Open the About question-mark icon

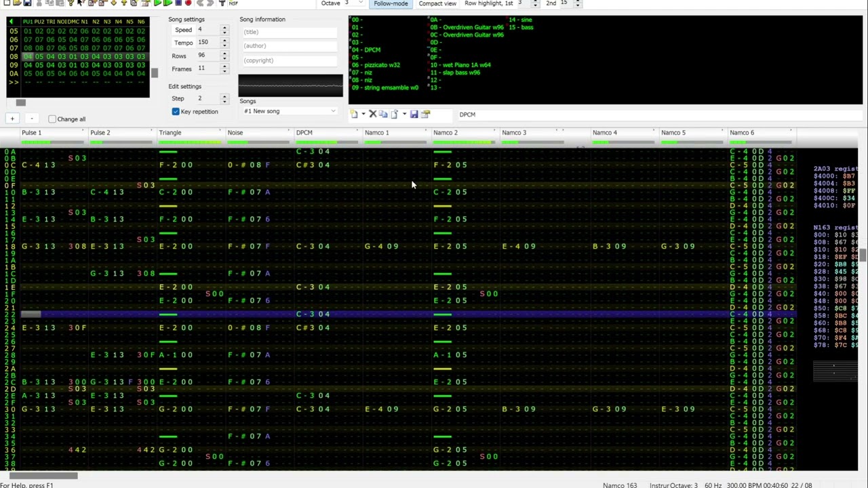point(71,3)
